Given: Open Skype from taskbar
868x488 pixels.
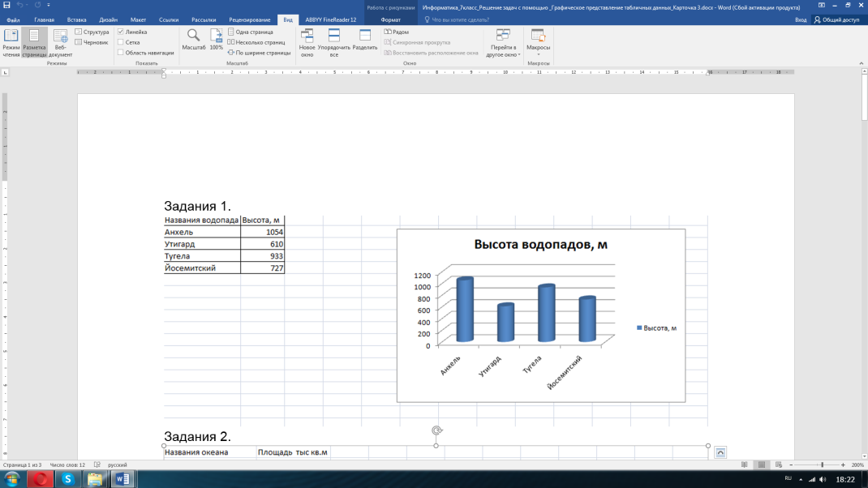Looking at the screenshot, I should (68, 479).
